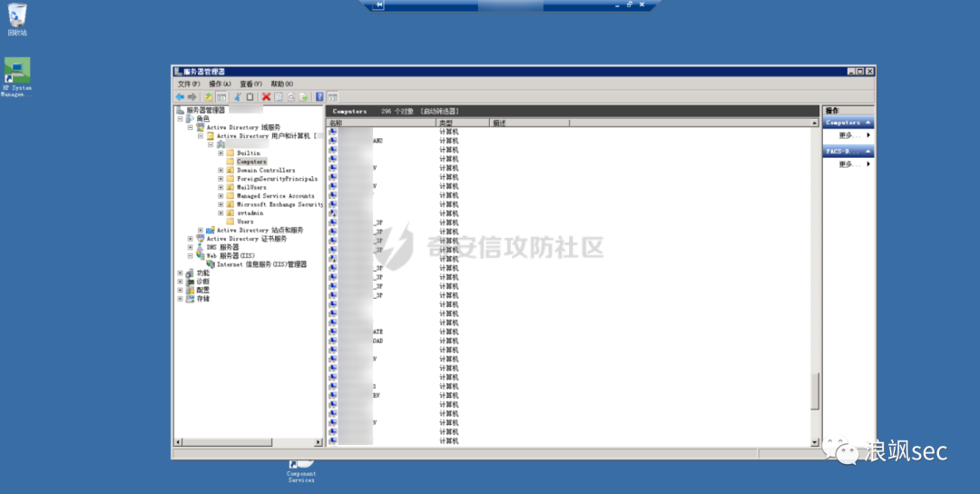The height and width of the screenshot is (494, 980).
Task: Sort list by the 类型 column header
Action: coord(463,123)
